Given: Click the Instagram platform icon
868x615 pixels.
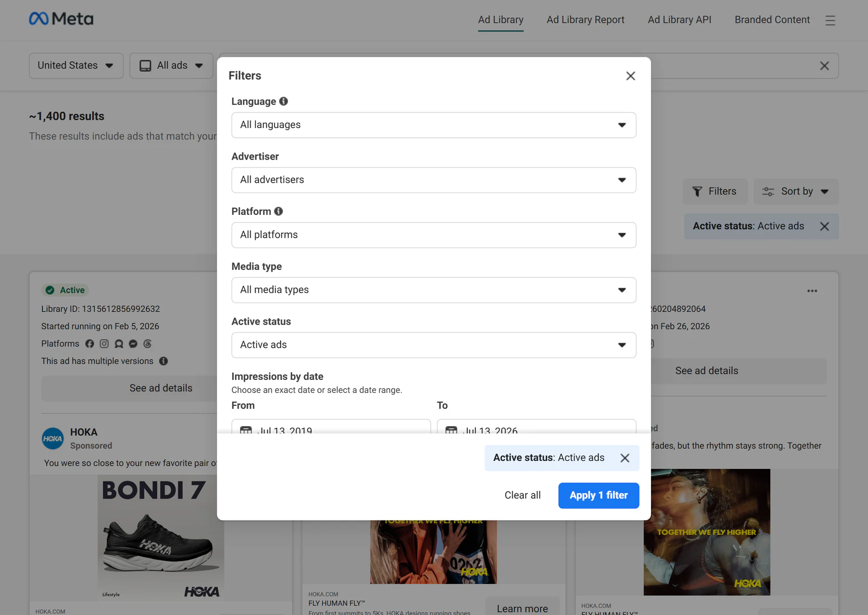Looking at the screenshot, I should click(104, 344).
